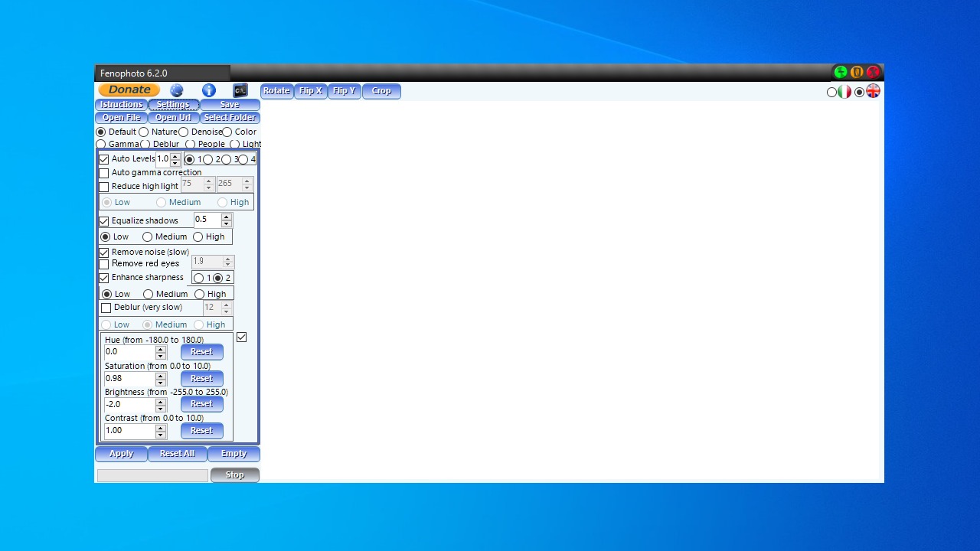Click the Rotate toolbar button

[276, 91]
